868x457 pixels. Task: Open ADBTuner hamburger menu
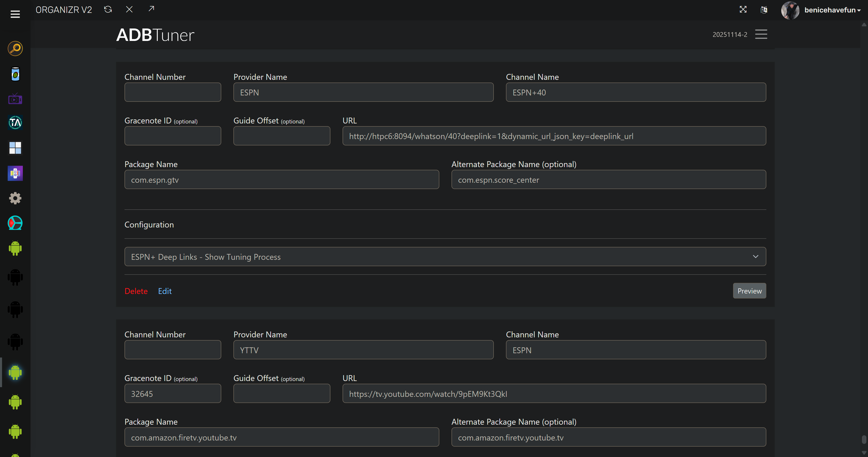[761, 34]
